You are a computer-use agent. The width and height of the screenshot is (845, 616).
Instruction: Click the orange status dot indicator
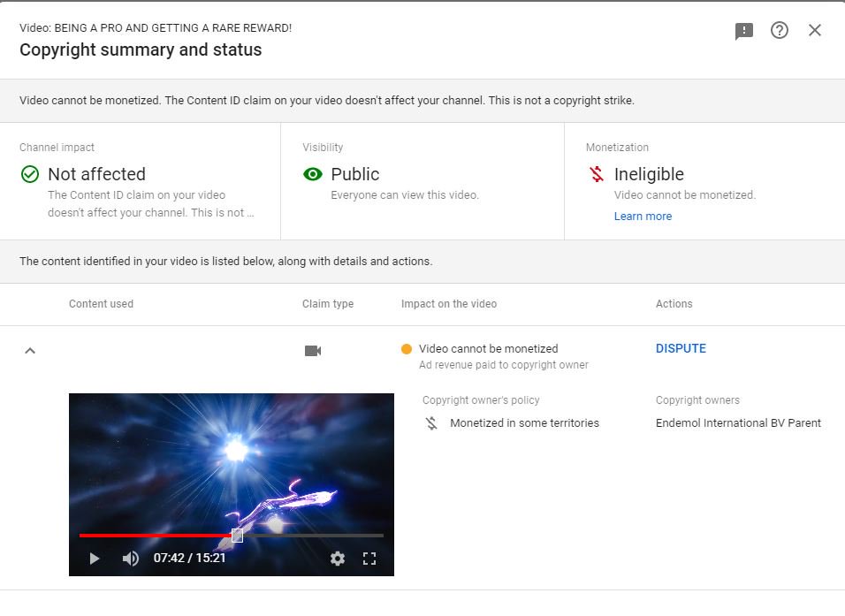click(407, 349)
